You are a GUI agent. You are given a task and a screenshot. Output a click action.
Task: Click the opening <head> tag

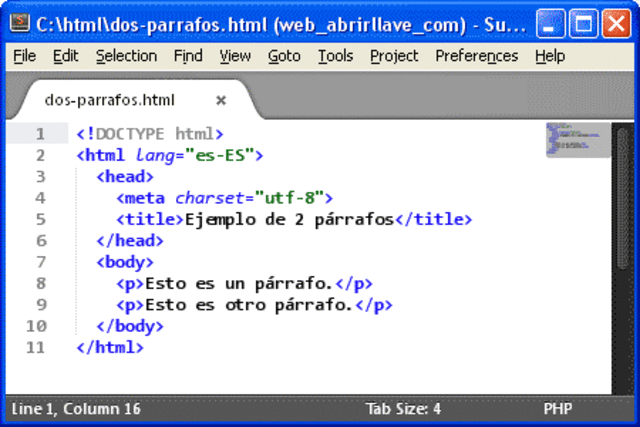[x=125, y=177]
